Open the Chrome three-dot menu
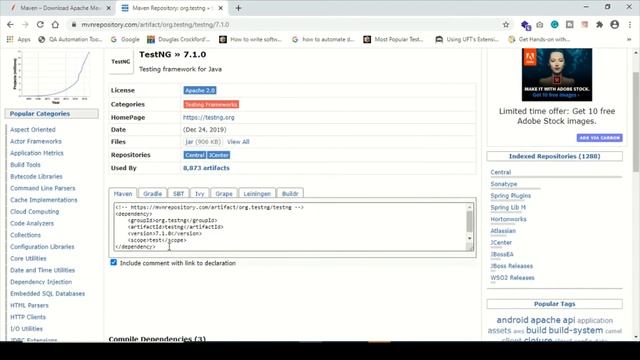This screenshot has height=360, width=640. click(x=630, y=24)
